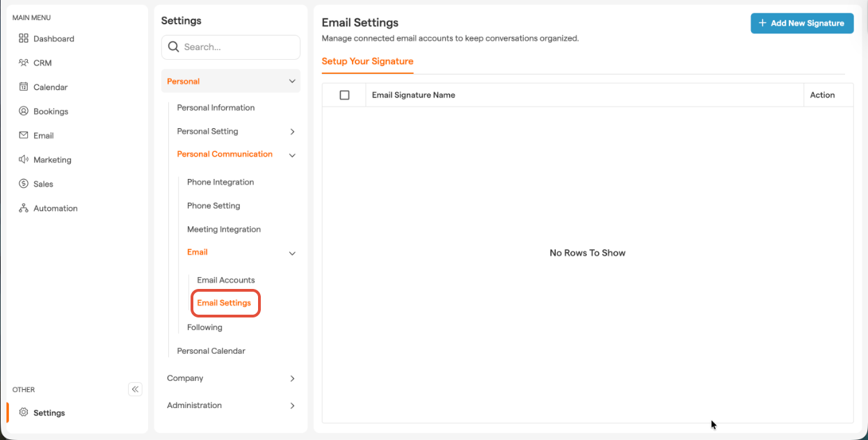Screen dimensions: 868x440
Task: Click the Dashboard grid icon
Action: (24, 38)
